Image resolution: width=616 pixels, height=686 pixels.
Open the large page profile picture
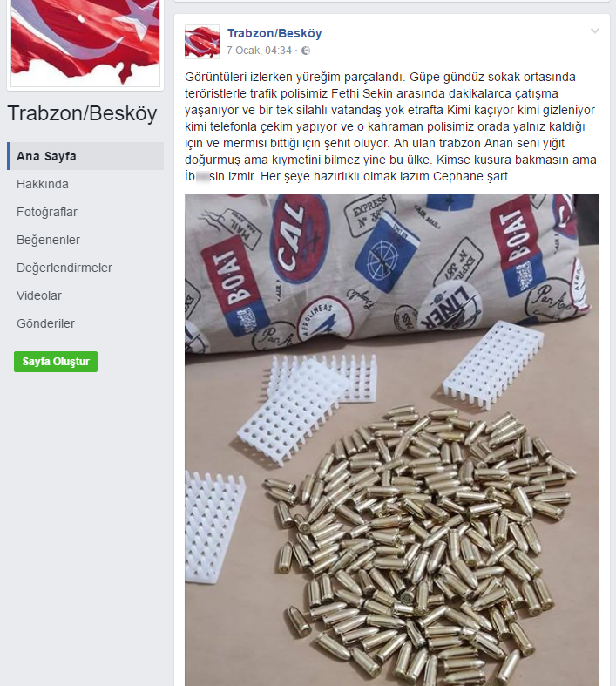pyautogui.click(x=85, y=43)
